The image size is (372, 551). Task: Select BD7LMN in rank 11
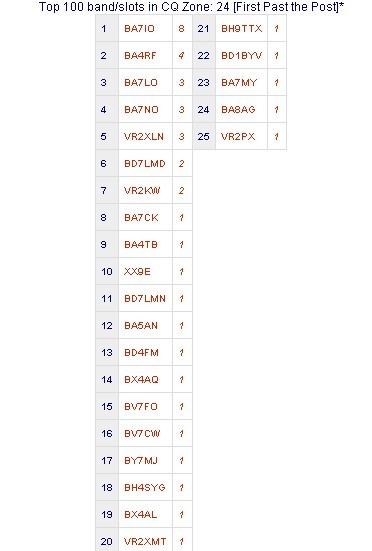tap(145, 299)
